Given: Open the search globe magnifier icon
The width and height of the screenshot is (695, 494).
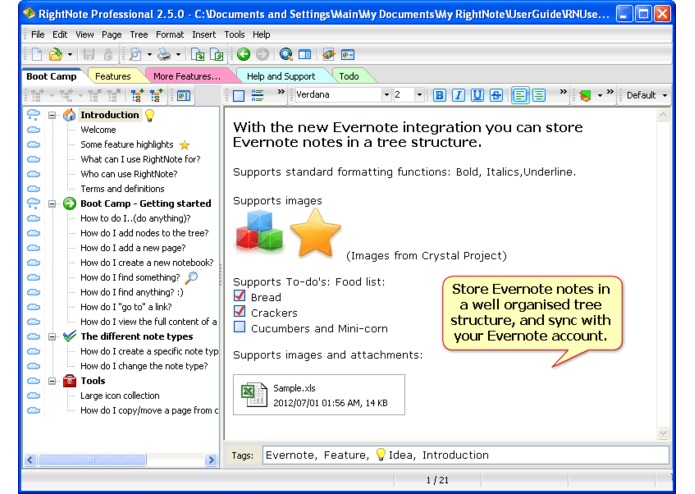Looking at the screenshot, I should 286,54.
